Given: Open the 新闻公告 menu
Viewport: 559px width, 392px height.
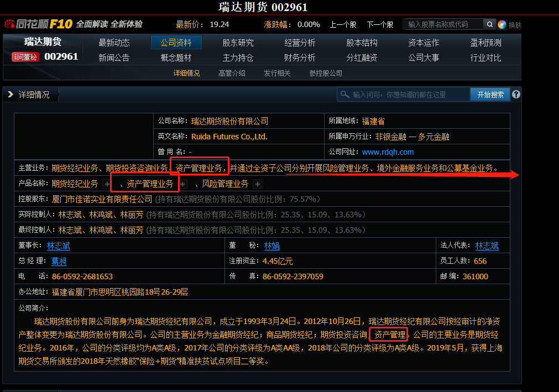Looking at the screenshot, I should pos(114,58).
